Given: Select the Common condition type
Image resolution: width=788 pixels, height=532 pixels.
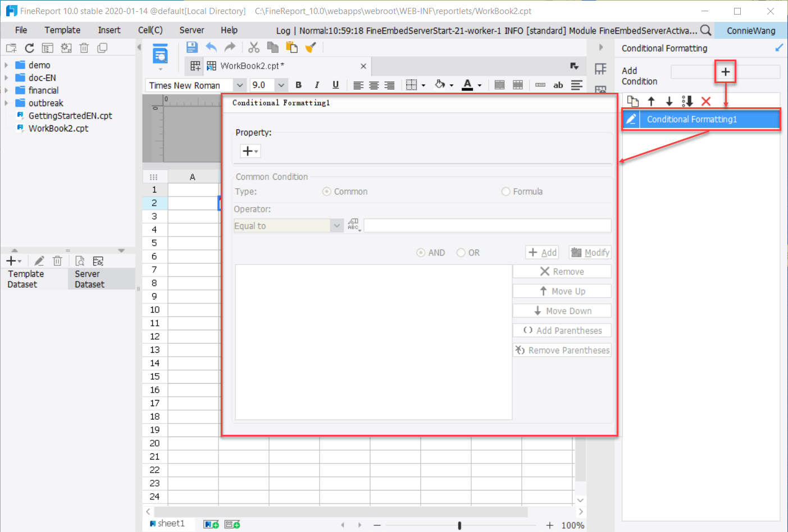Looking at the screenshot, I should [326, 191].
